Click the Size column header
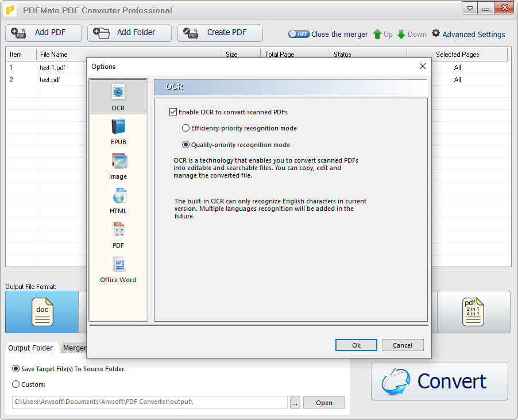This screenshot has height=420, width=518. [x=241, y=54]
